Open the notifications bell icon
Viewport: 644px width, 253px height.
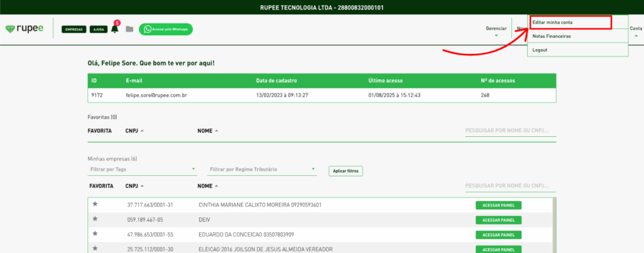click(x=114, y=29)
